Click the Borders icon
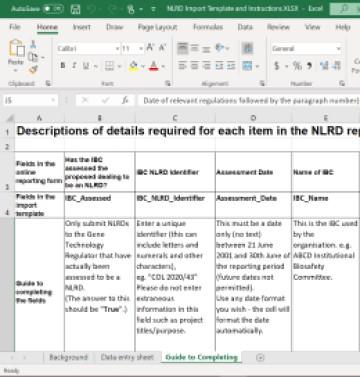 coord(109,66)
